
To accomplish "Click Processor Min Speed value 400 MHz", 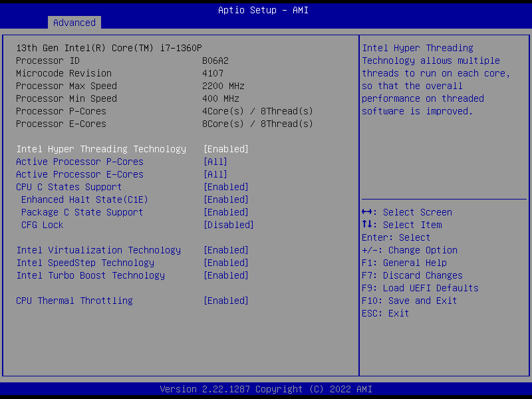I will [221, 98].
